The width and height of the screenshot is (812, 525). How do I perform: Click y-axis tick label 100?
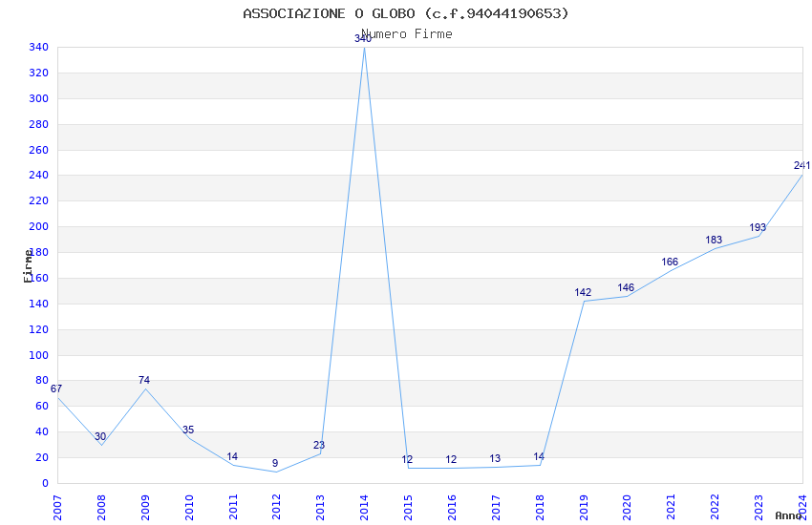pos(39,355)
